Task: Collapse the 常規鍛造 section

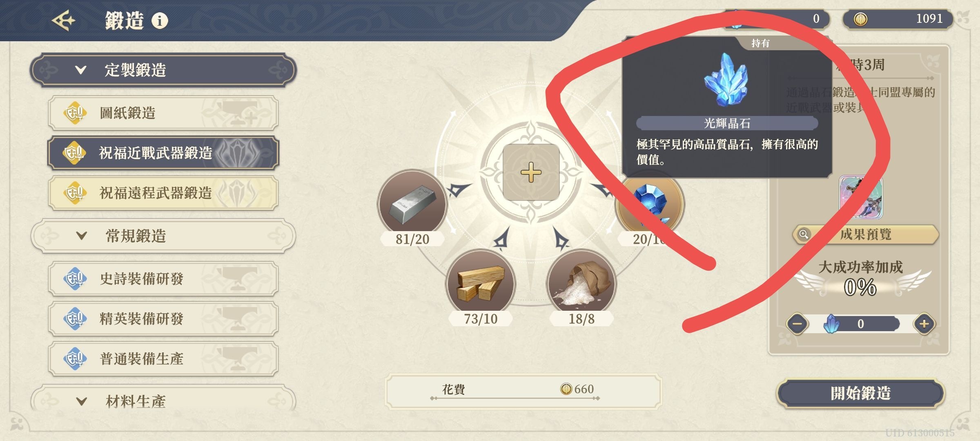Action: pos(163,236)
